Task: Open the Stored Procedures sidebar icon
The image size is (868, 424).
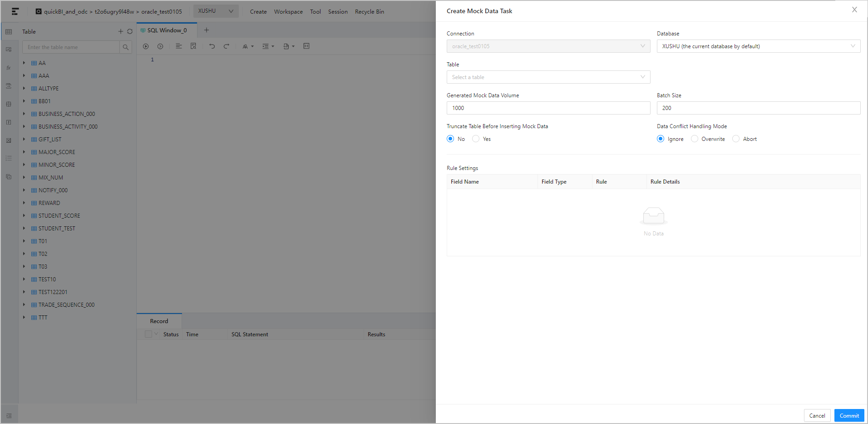Action: pos(9,86)
